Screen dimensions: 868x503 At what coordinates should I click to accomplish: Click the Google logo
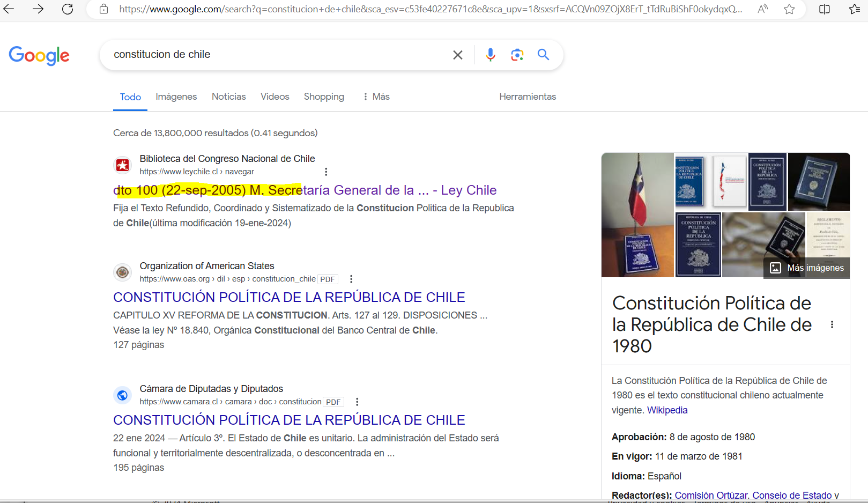coord(39,55)
